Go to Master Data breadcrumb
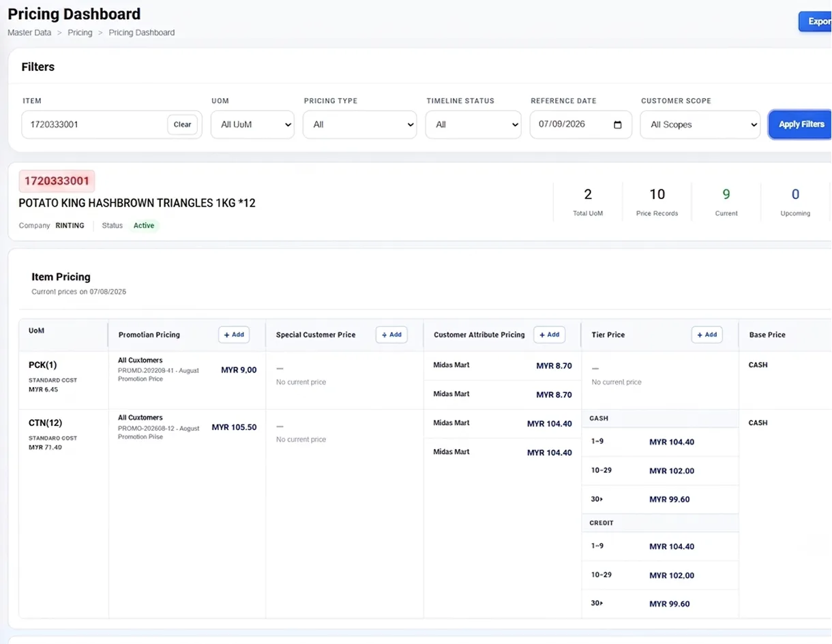The width and height of the screenshot is (832, 644). point(29,33)
